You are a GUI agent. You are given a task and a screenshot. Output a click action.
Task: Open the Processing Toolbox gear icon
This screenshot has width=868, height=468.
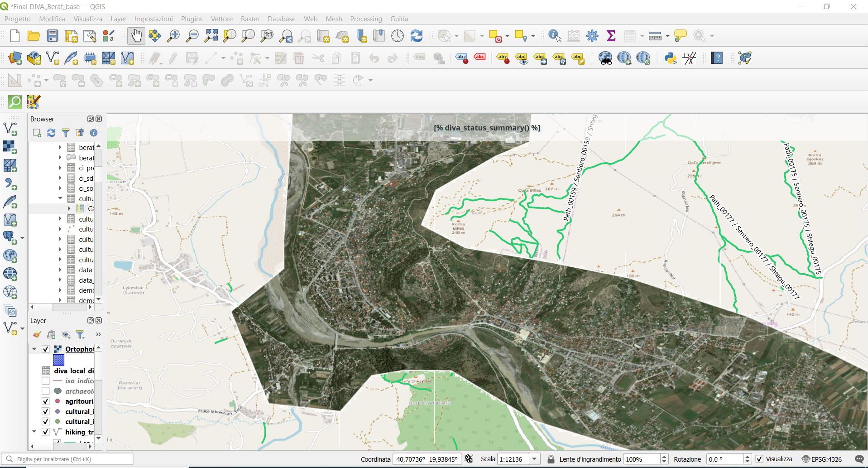[x=592, y=36]
